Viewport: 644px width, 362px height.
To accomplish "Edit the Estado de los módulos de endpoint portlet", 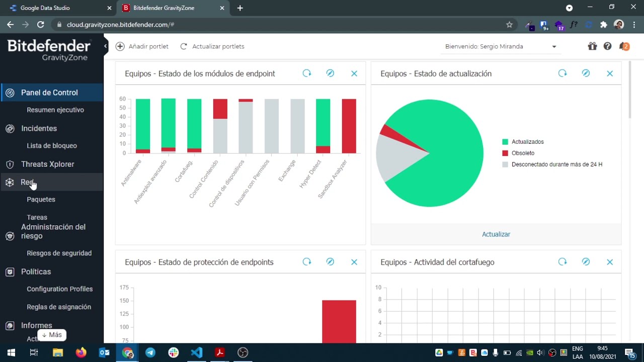I will click(x=330, y=73).
